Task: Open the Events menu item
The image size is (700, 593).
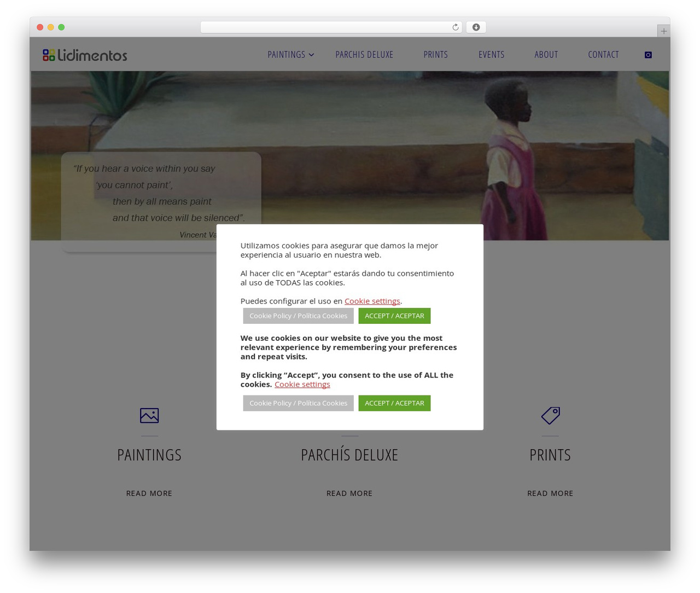Action: [491, 55]
